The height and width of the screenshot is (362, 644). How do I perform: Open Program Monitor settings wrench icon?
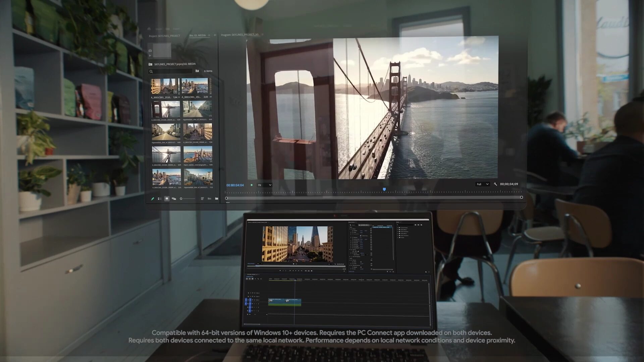pos(495,184)
